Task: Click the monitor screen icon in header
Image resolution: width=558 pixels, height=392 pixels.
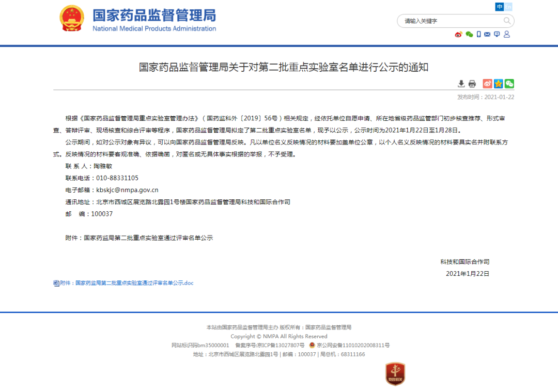Action: [497, 35]
